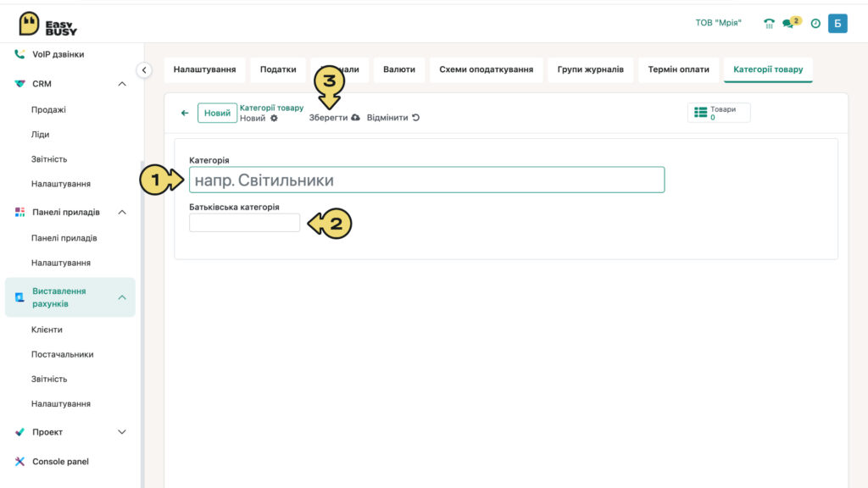This screenshot has height=488, width=868.
Task: Select the Категорії товару tab
Action: (768, 69)
